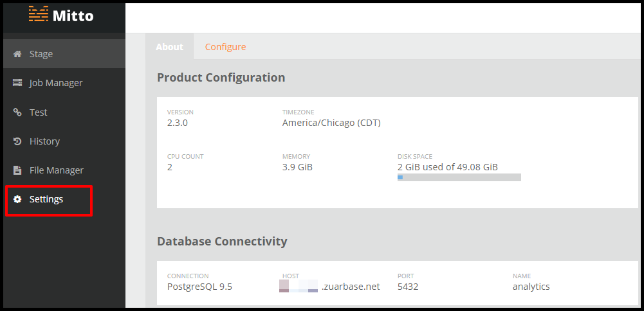Screen dimensions: 644x311
Task: Click the Settings gear icon
Action: coord(17,199)
